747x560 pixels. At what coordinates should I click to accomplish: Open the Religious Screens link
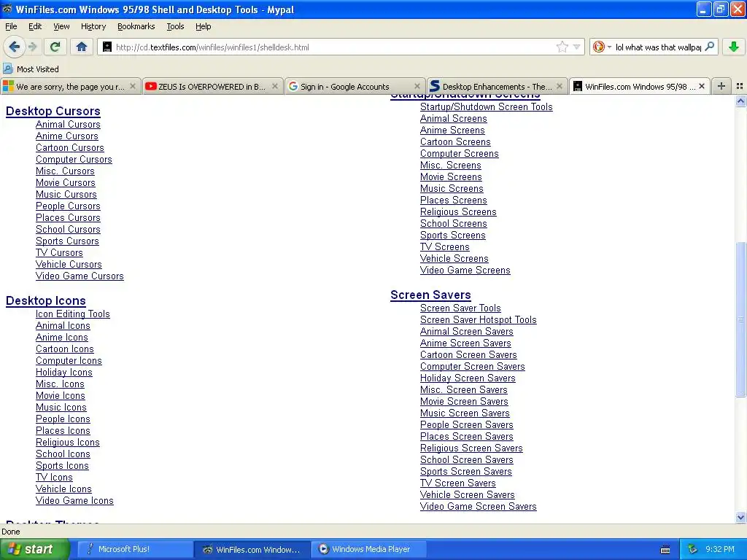point(458,212)
